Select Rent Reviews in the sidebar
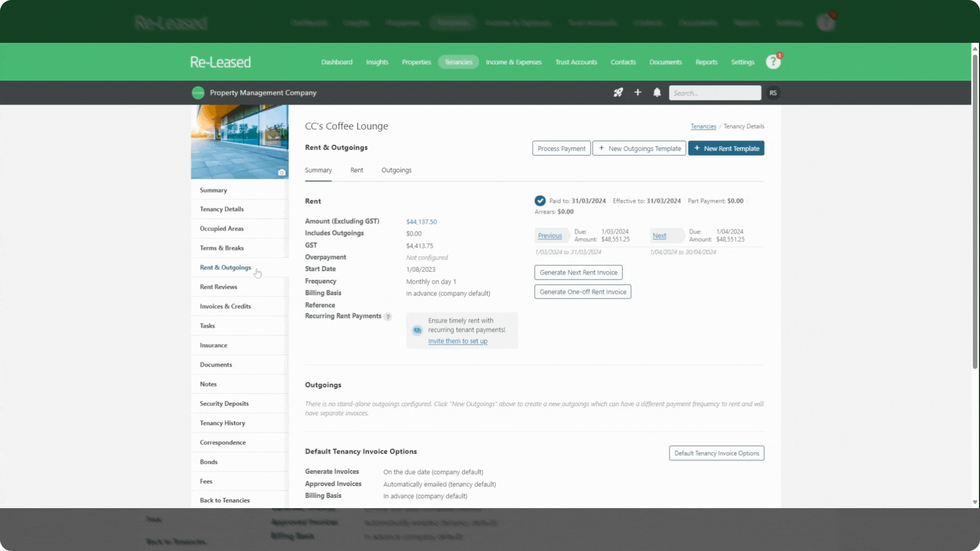Viewport: 980px width, 551px height. tap(239, 287)
